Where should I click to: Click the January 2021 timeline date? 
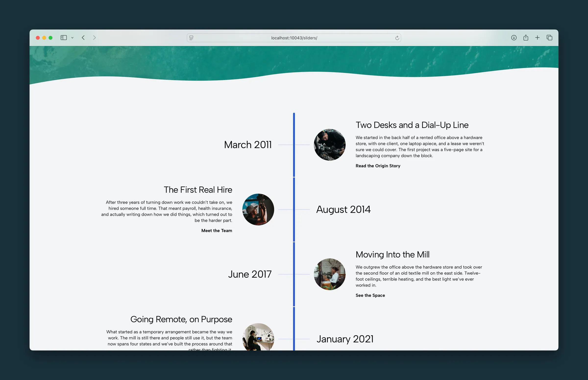(345, 339)
